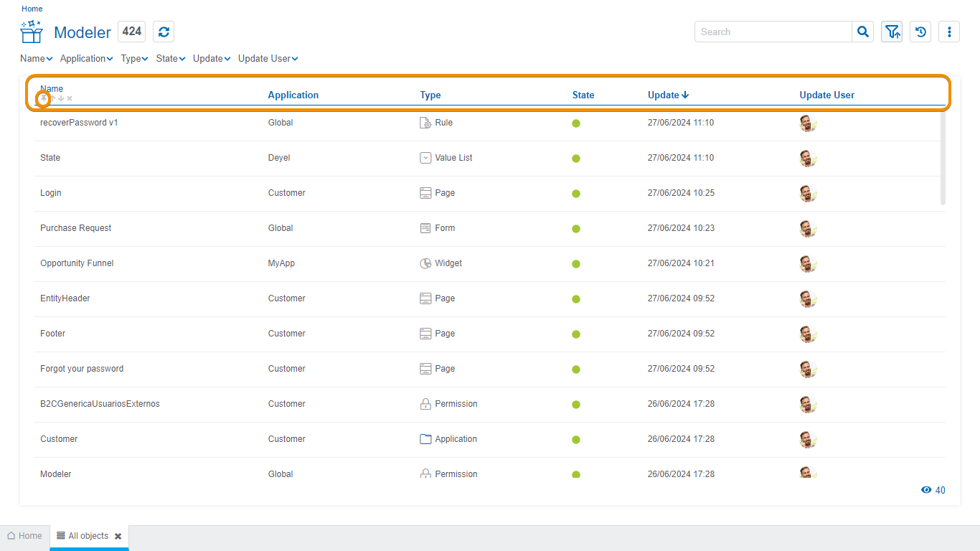Expand the Application filter dropdown
Viewport: 980px width, 551px height.
[x=86, y=59]
